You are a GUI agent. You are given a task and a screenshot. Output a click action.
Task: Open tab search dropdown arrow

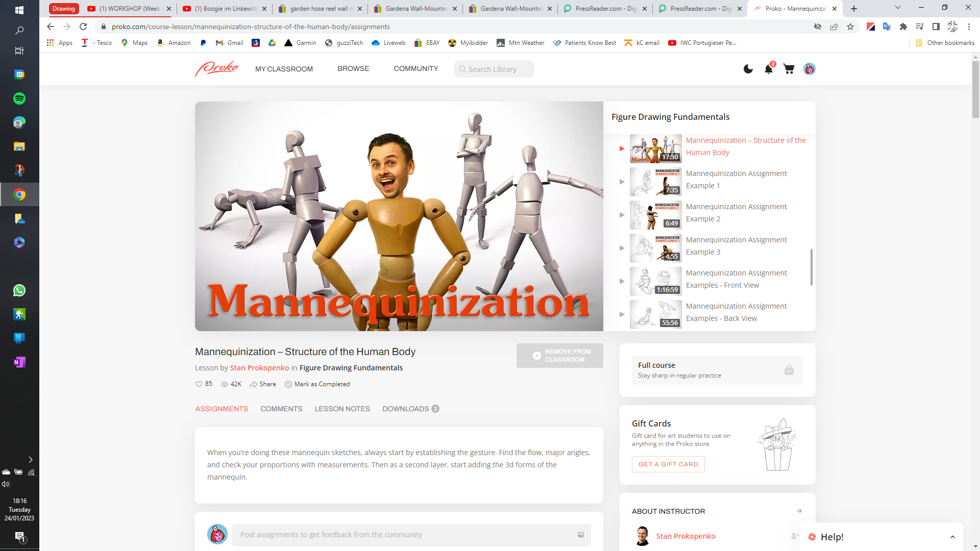point(898,8)
